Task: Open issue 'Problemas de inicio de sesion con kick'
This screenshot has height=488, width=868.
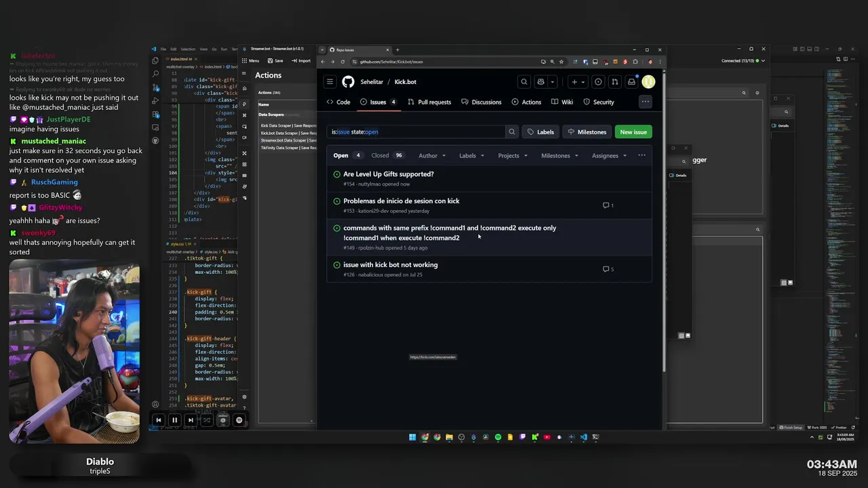Action: tap(401, 201)
